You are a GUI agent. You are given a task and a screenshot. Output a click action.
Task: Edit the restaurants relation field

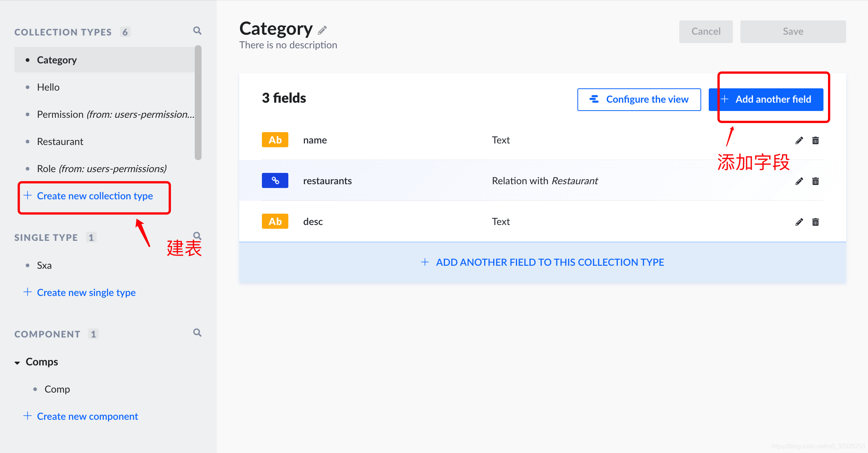[x=799, y=181]
